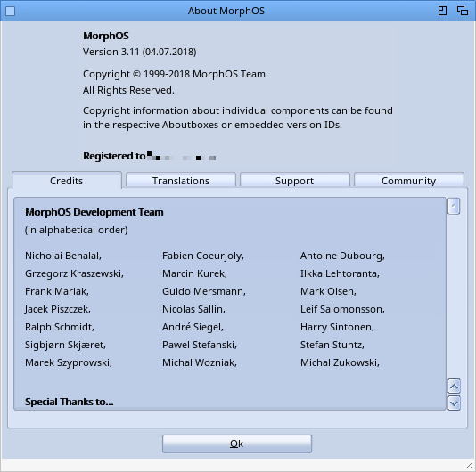The width and height of the screenshot is (476, 472).
Task: Click the name 'Stefan Stuntz,'
Action: tap(332, 345)
